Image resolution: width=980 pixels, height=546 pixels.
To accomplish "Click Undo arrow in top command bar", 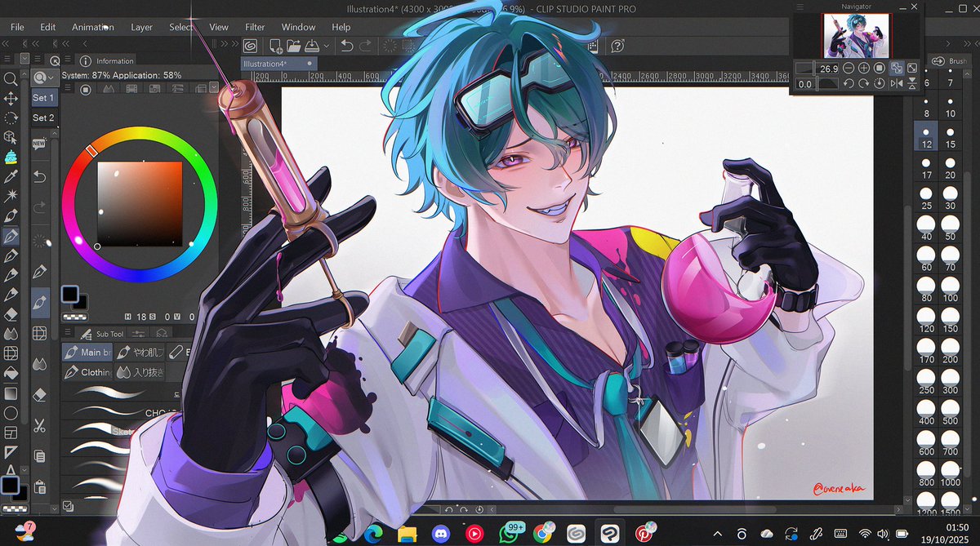I will tap(347, 47).
